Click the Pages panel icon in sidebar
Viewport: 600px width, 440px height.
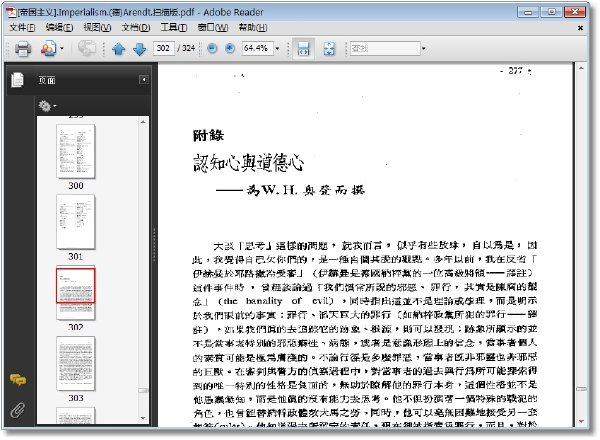17,80
